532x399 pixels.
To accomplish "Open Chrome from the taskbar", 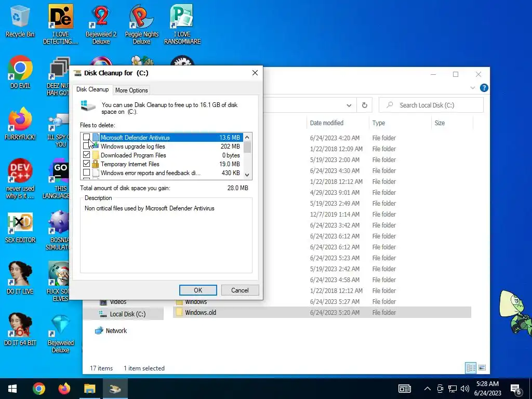I will pos(38,389).
